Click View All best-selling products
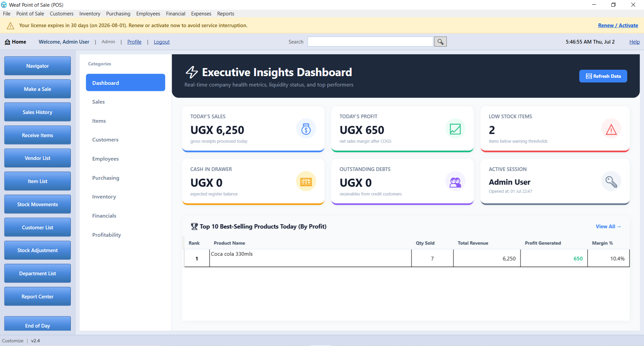 point(608,226)
